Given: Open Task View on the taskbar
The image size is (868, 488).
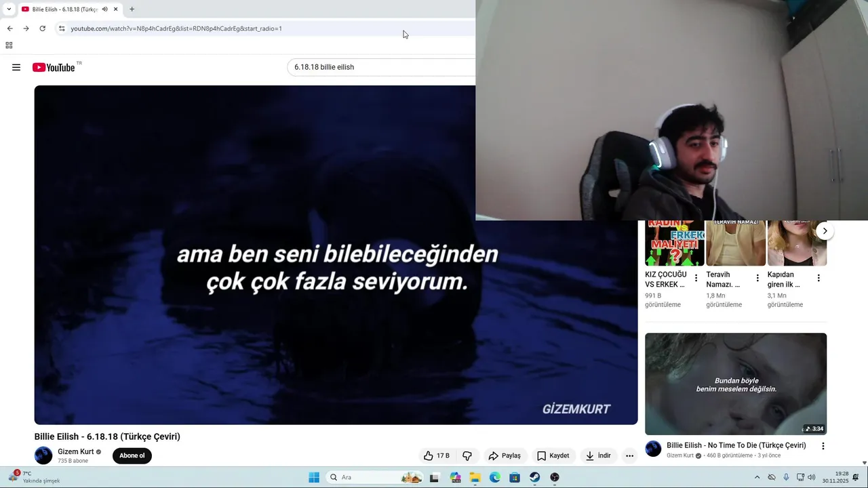Looking at the screenshot, I should (435, 477).
